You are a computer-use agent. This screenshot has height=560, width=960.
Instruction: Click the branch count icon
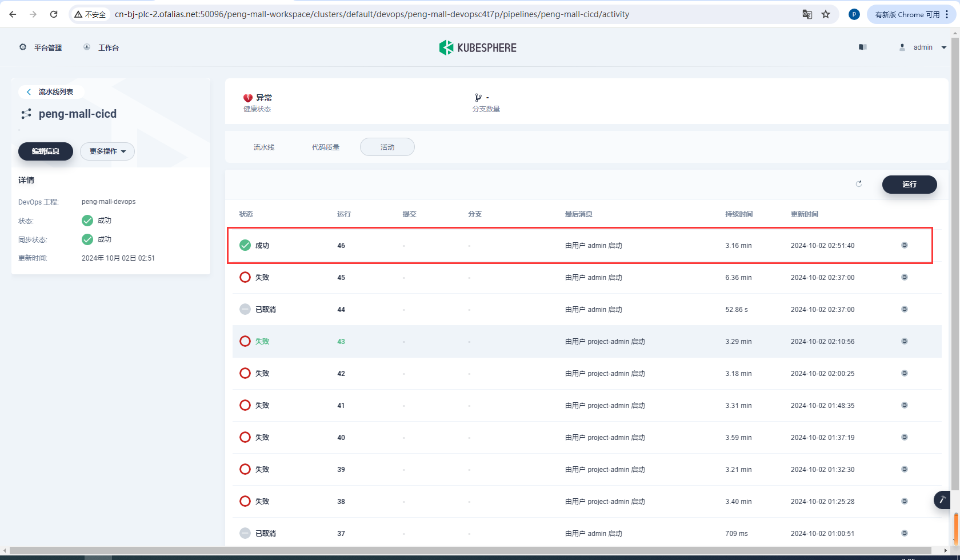478,98
